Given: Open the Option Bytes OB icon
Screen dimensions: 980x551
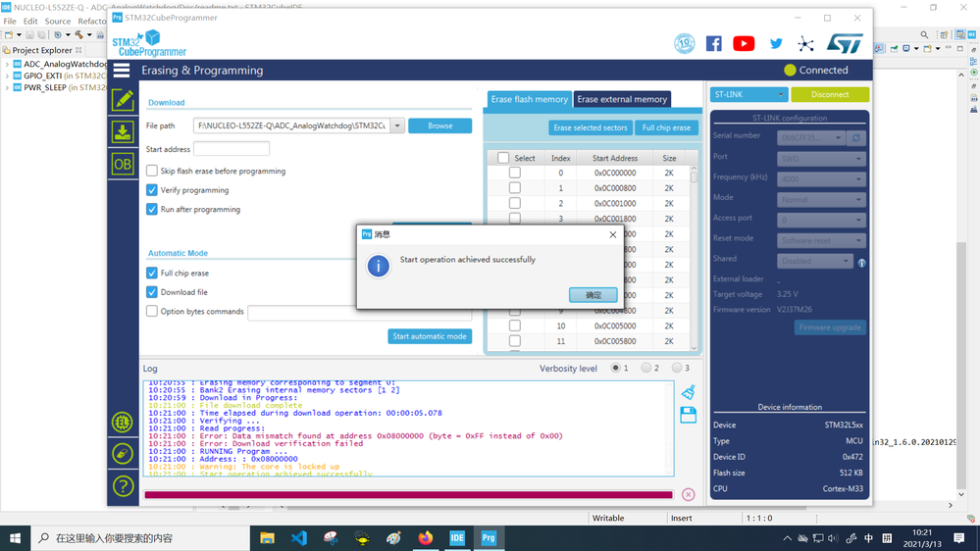Looking at the screenshot, I should tap(123, 165).
